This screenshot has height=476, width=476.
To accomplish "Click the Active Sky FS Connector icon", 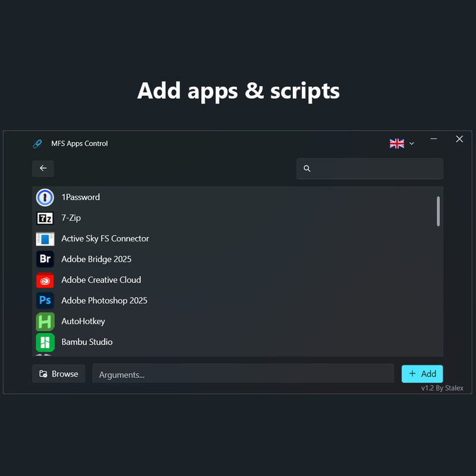I will click(45, 239).
